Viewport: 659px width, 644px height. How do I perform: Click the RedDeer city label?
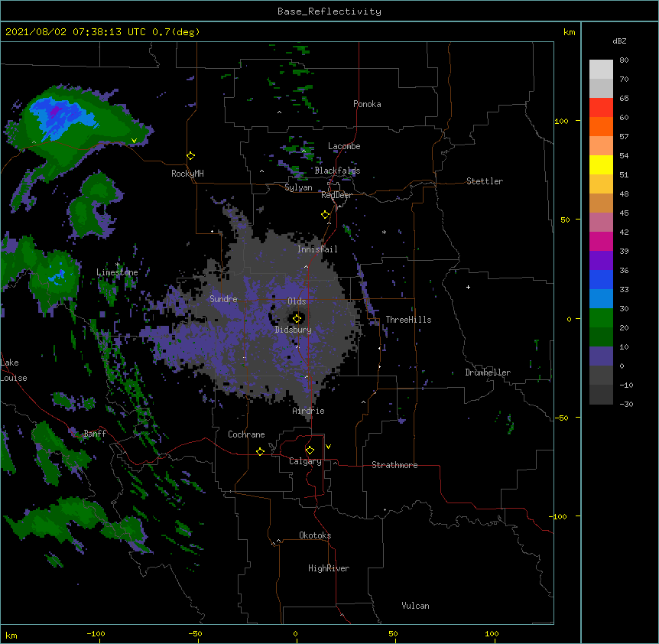click(x=336, y=195)
